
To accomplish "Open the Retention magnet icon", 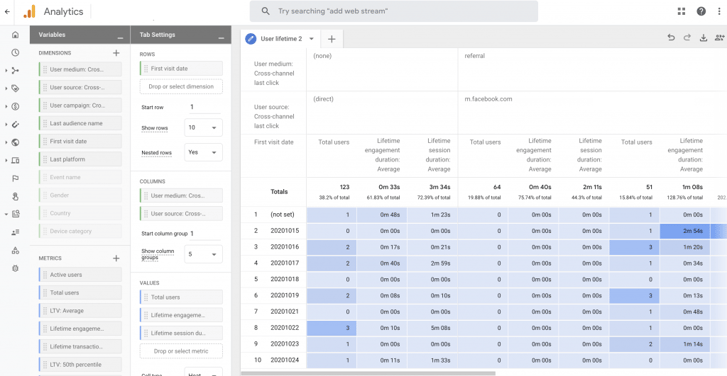I will pyautogui.click(x=15, y=124).
